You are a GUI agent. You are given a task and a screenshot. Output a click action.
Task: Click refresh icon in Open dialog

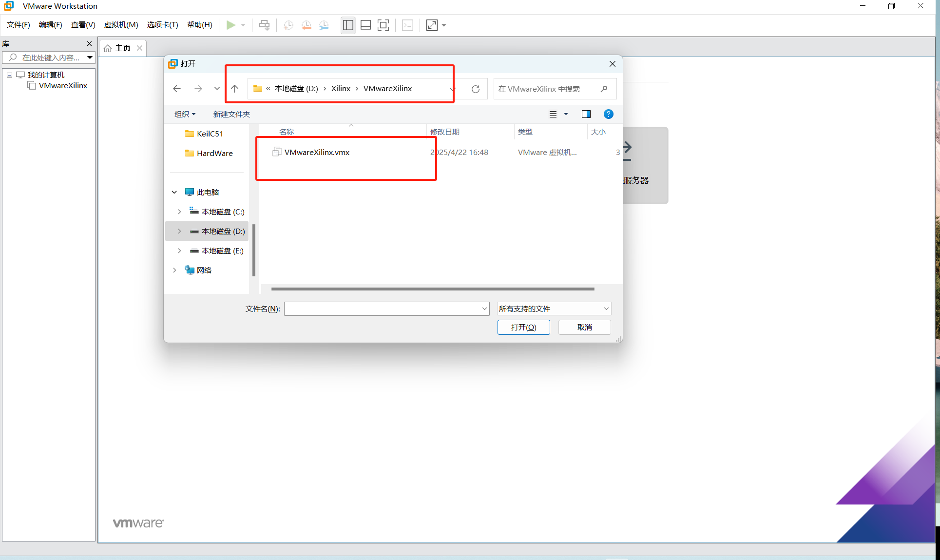click(476, 89)
